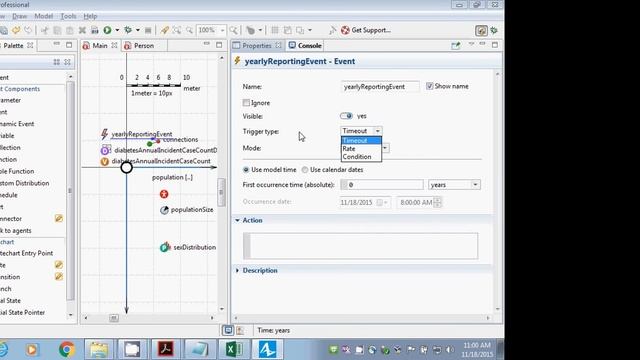Click the First occurrence time input field
The width and height of the screenshot is (640, 360).
[382, 185]
